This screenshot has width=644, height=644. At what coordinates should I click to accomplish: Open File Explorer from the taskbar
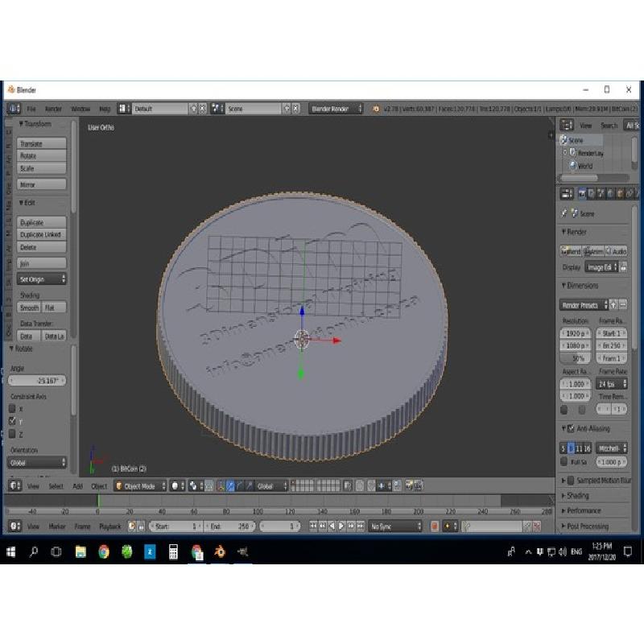[x=80, y=551]
